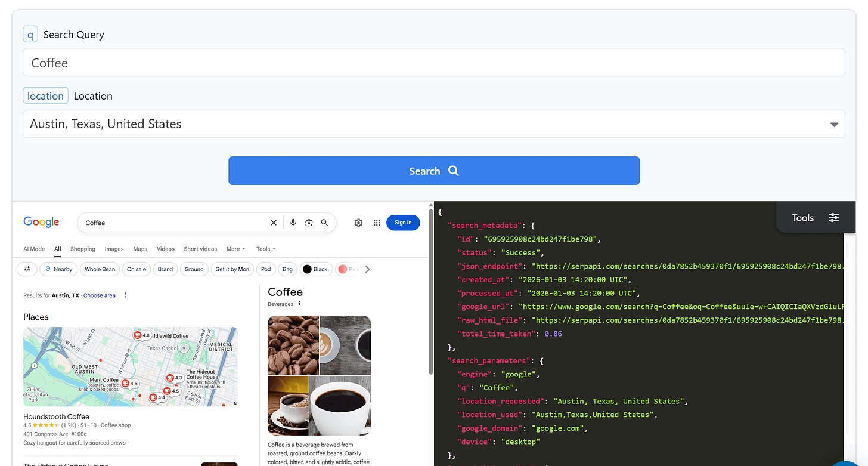Apply the Nearby filter chip

(58, 269)
